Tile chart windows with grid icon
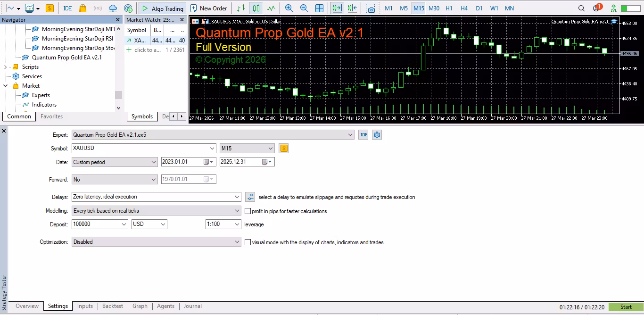This screenshot has height=315, width=644. click(319, 8)
